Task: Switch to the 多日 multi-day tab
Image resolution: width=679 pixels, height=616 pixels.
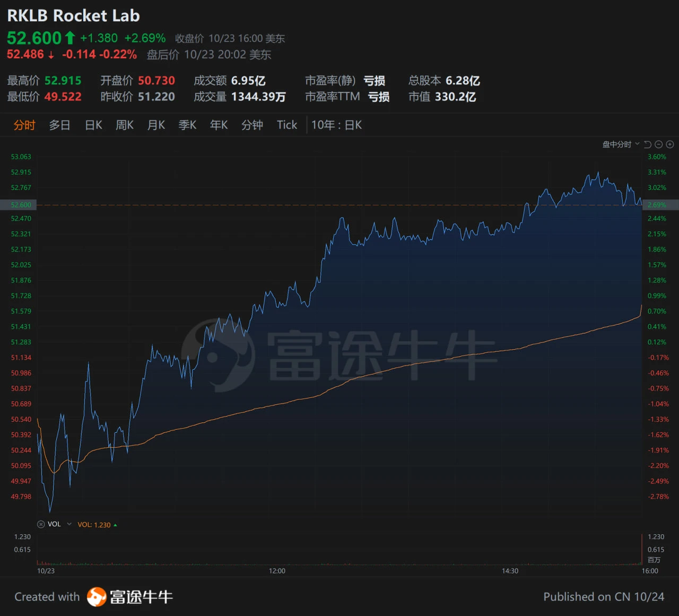Action: pyautogui.click(x=59, y=125)
